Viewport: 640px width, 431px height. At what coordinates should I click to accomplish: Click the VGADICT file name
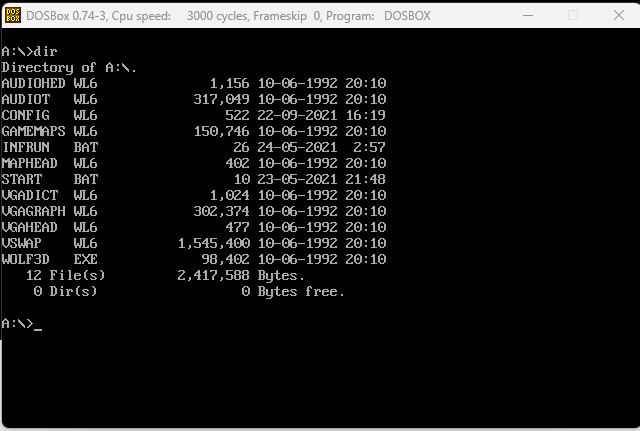30,195
